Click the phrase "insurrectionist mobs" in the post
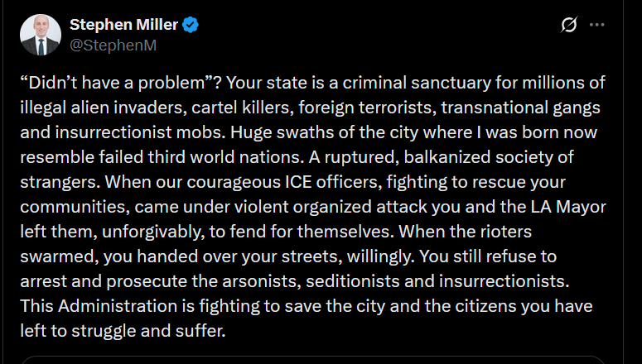 point(141,132)
